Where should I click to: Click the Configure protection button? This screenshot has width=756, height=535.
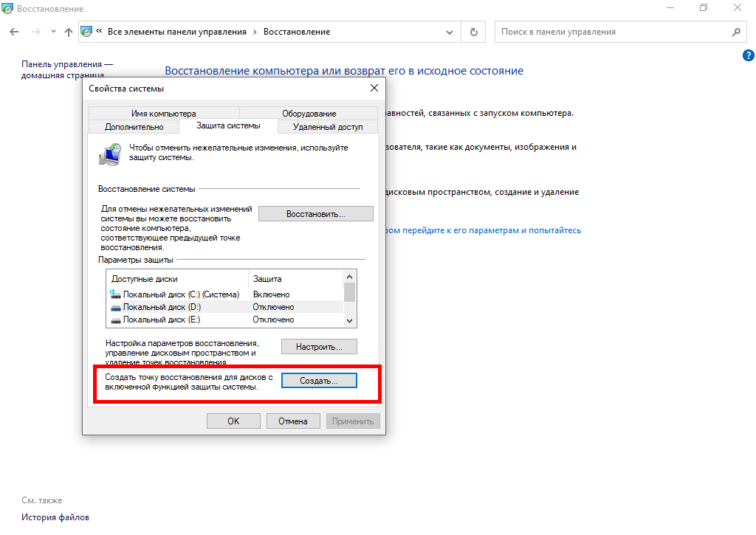click(x=319, y=346)
